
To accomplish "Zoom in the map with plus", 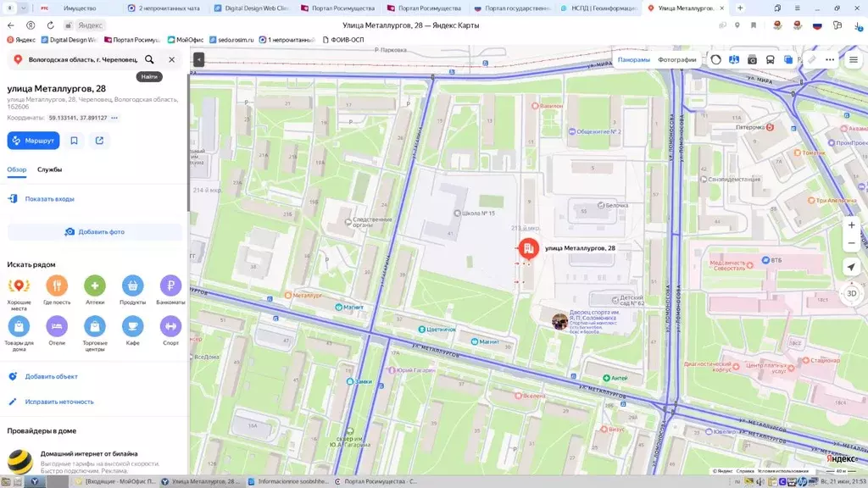I will coord(851,225).
